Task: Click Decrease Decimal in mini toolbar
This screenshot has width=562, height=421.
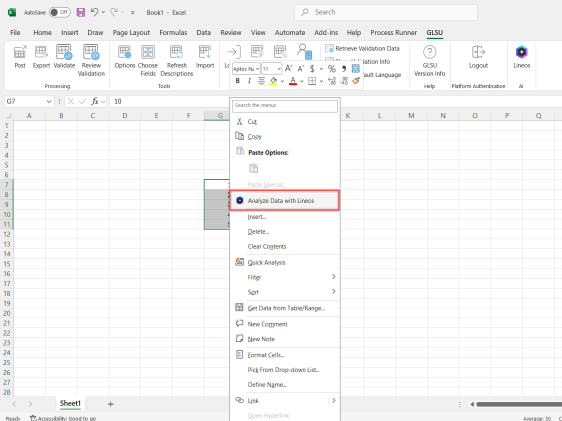Action: point(344,81)
